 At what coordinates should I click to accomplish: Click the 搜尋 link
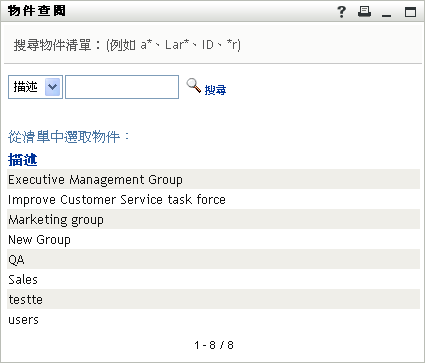point(215,90)
